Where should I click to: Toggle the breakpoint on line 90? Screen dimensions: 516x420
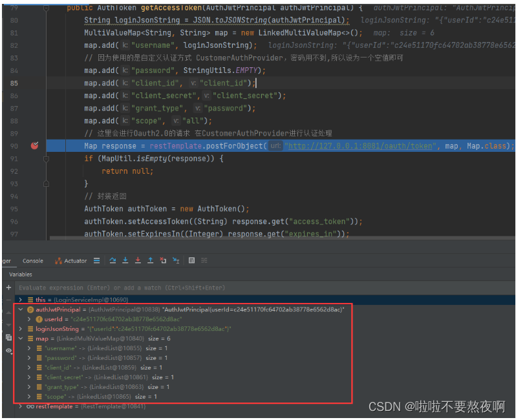pos(34,145)
